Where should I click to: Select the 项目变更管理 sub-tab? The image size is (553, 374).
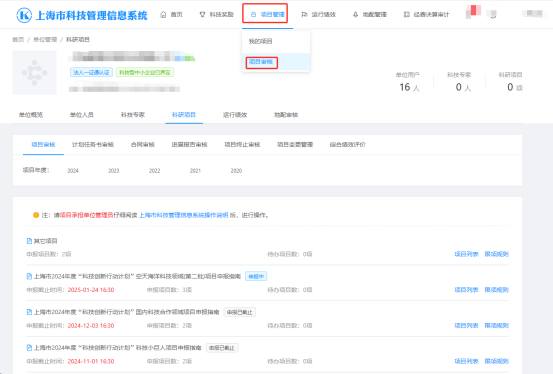coord(295,144)
